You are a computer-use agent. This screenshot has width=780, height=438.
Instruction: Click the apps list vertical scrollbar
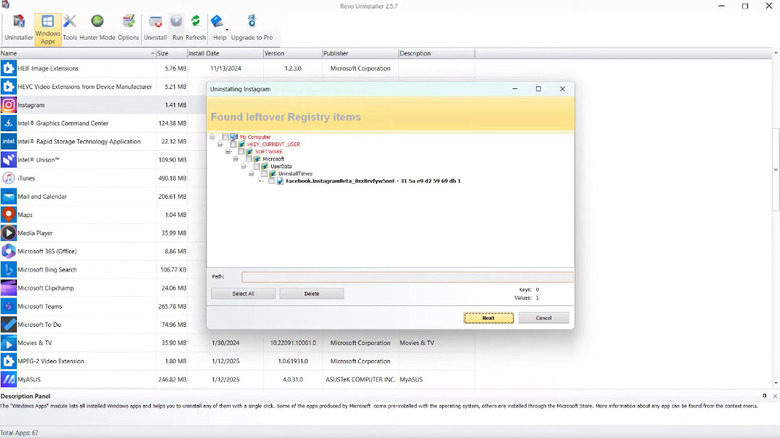coord(776,169)
